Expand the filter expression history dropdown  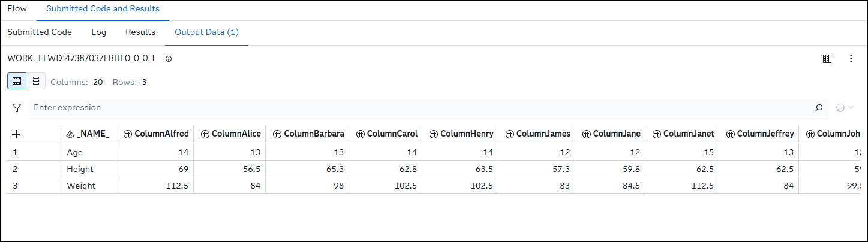(x=845, y=108)
